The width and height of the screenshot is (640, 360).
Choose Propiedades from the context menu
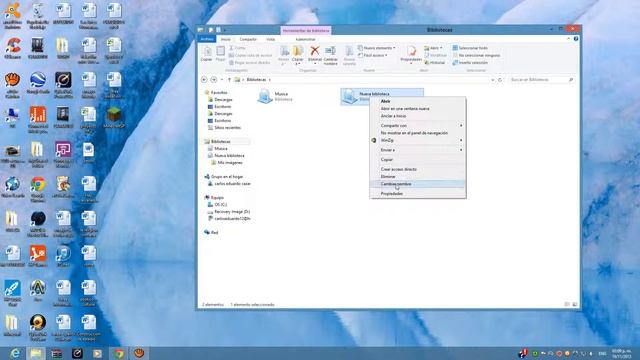coord(418,193)
